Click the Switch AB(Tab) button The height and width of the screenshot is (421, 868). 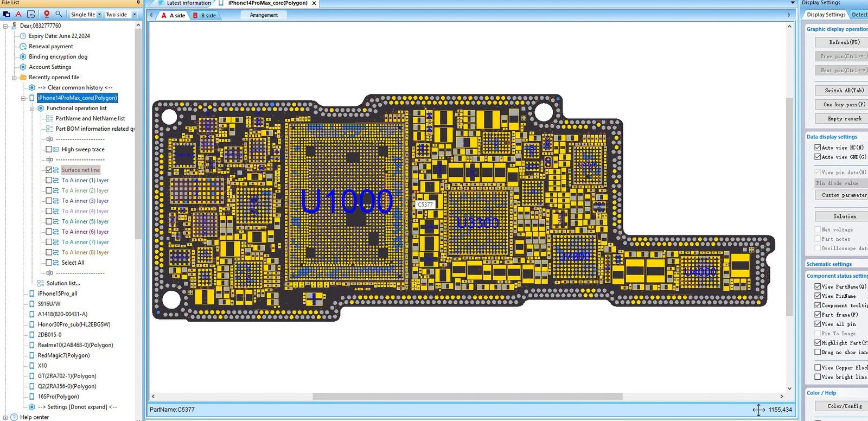pos(844,91)
